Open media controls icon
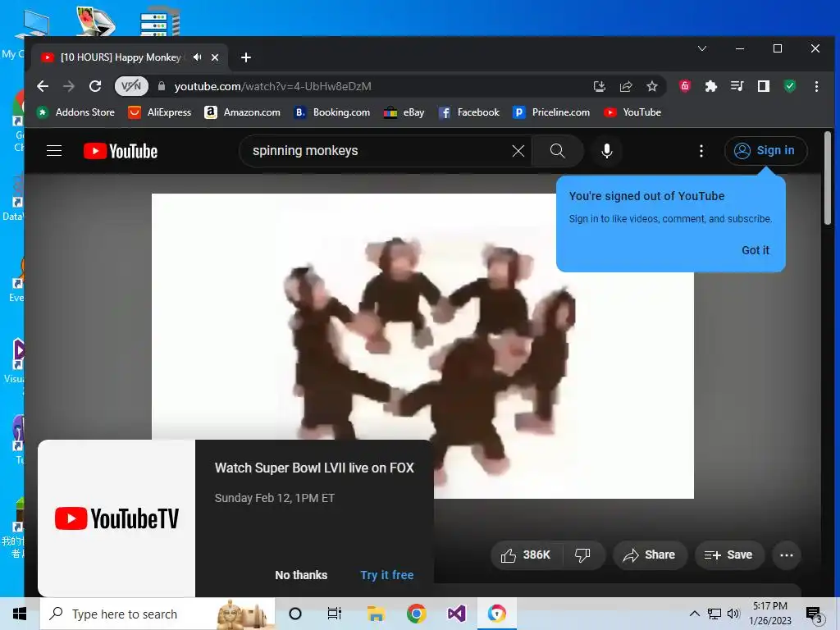The width and height of the screenshot is (840, 630). pos(737,86)
